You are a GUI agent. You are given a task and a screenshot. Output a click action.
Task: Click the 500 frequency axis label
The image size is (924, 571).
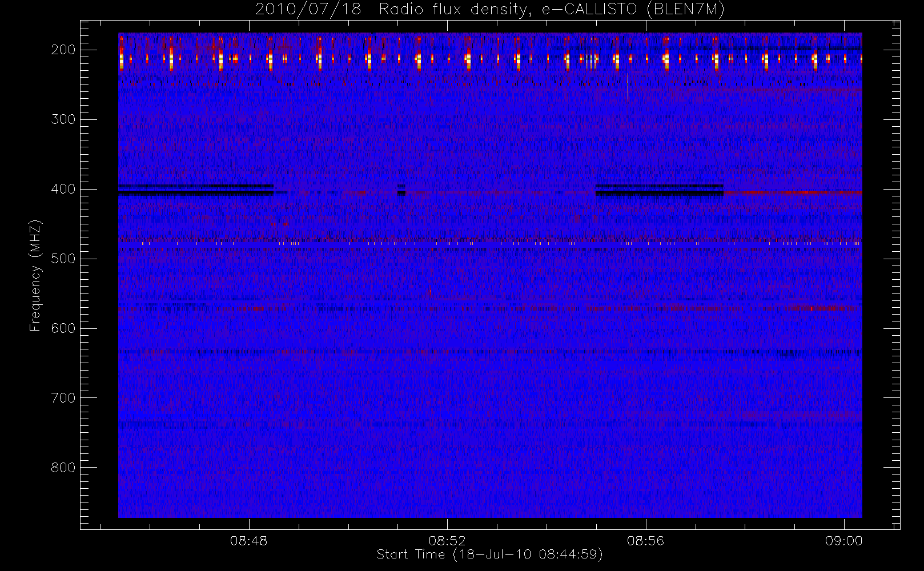click(x=63, y=259)
